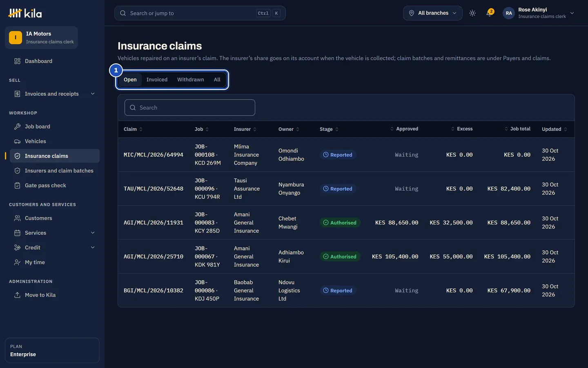
Task: Open Gate pass check page
Action: (55, 185)
